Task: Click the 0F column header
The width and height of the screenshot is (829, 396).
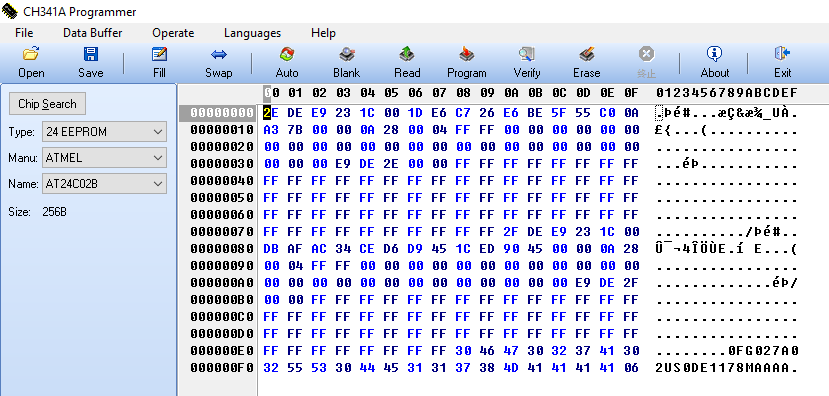Action: [631, 93]
